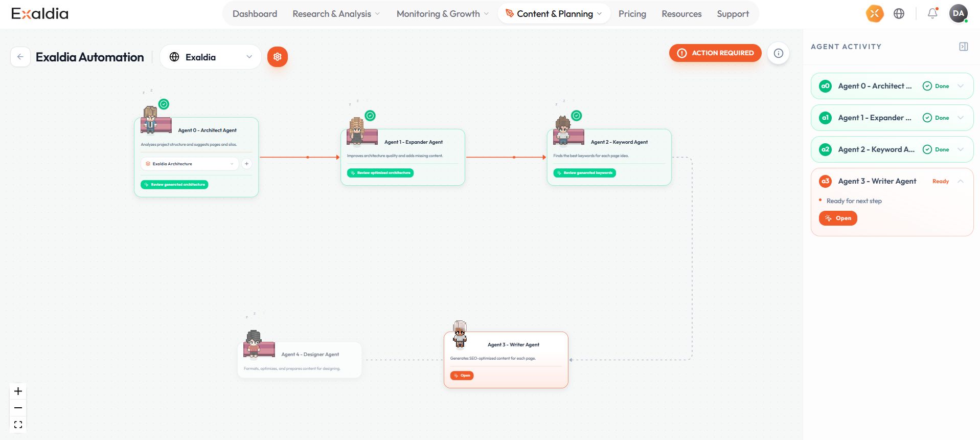Zoom out with the minus control
Image resolution: width=980 pixels, height=440 pixels.
(18, 408)
